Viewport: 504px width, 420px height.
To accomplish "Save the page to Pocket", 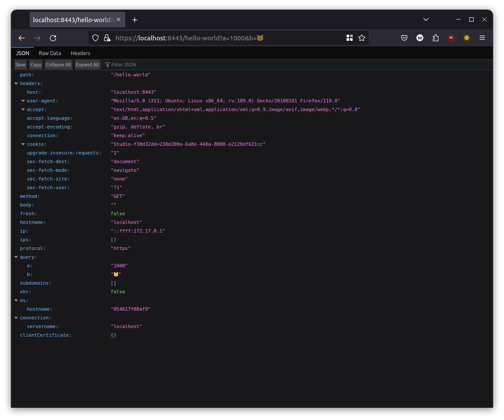I will (x=404, y=38).
